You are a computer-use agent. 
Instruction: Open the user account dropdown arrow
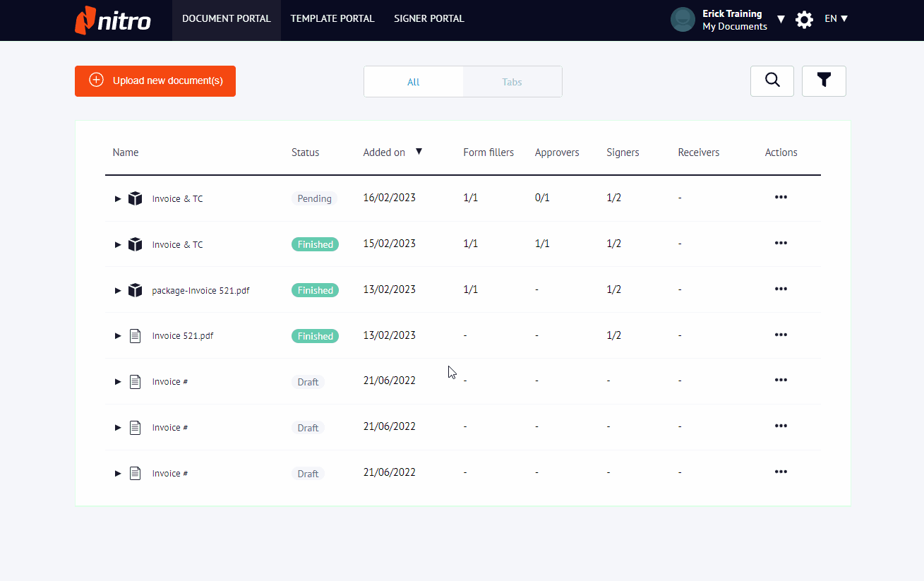pyautogui.click(x=781, y=20)
